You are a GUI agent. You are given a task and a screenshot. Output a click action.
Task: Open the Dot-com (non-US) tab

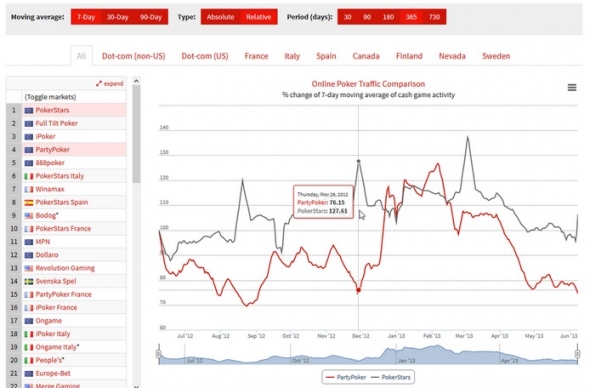(134, 56)
